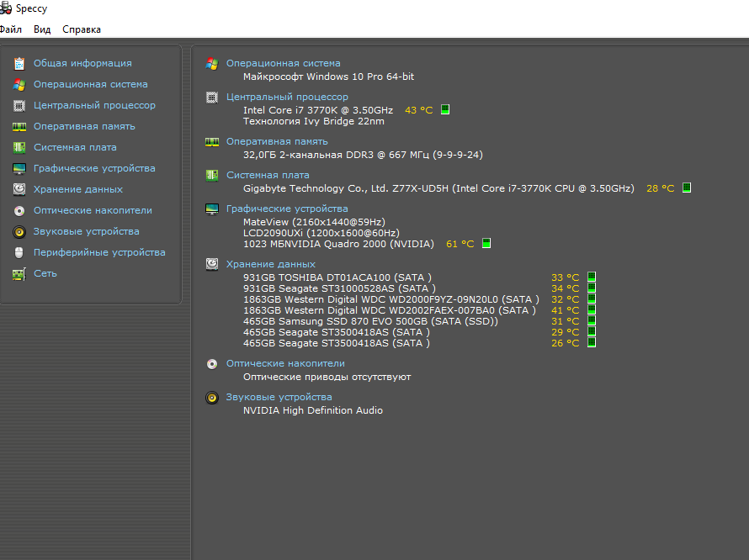
Task: Click the Хранение данных sidebar disk icon
Action: pos(19,189)
